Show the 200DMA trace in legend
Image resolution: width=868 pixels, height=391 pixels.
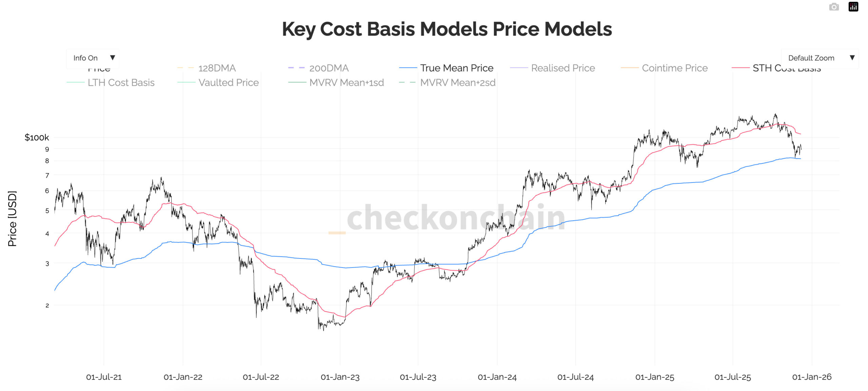pos(329,68)
